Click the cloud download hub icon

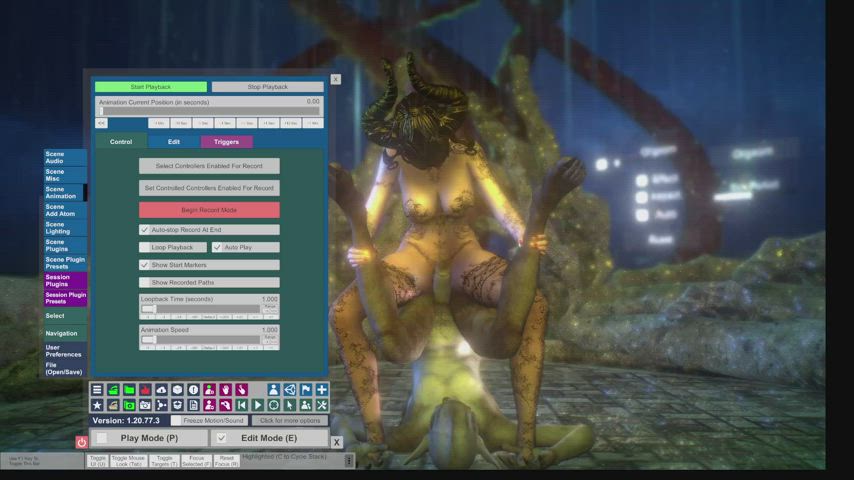click(x=161, y=390)
